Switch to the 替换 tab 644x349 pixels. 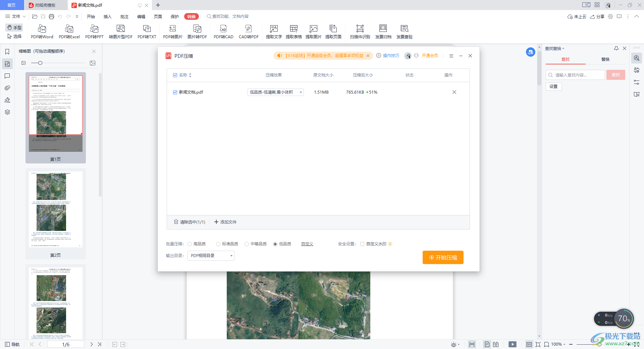click(605, 59)
